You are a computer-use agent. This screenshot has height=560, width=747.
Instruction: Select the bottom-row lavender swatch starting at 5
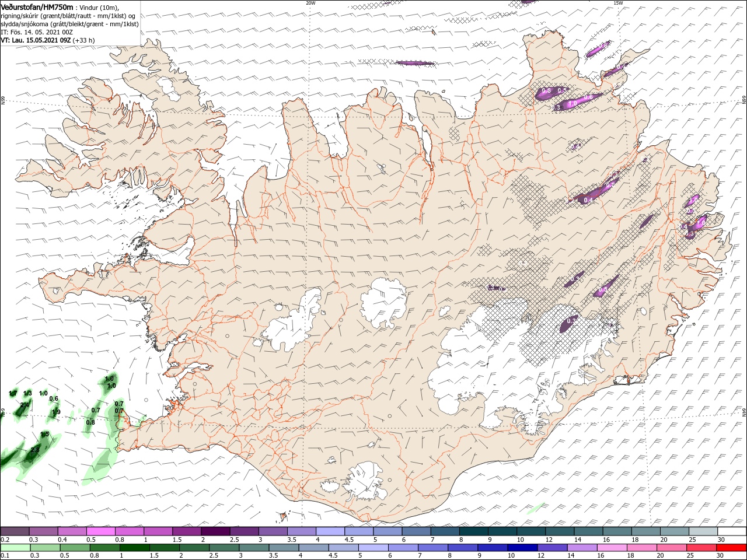point(373,548)
